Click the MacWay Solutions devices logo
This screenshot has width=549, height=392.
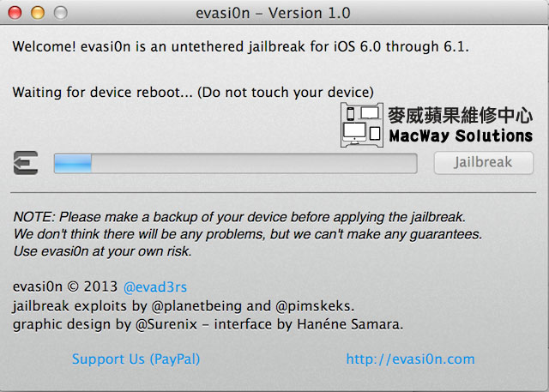click(x=362, y=125)
